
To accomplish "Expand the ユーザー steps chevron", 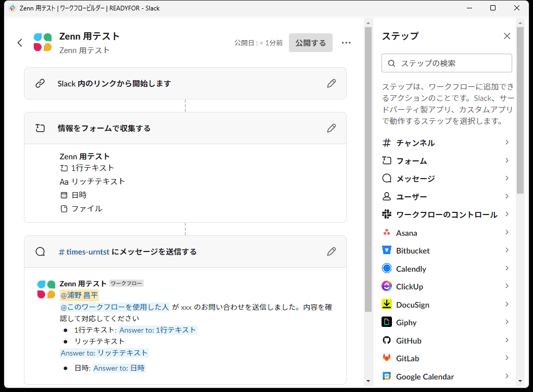I will (x=507, y=196).
